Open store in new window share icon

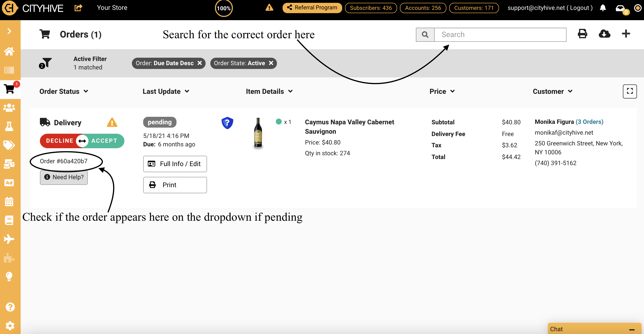78,8
